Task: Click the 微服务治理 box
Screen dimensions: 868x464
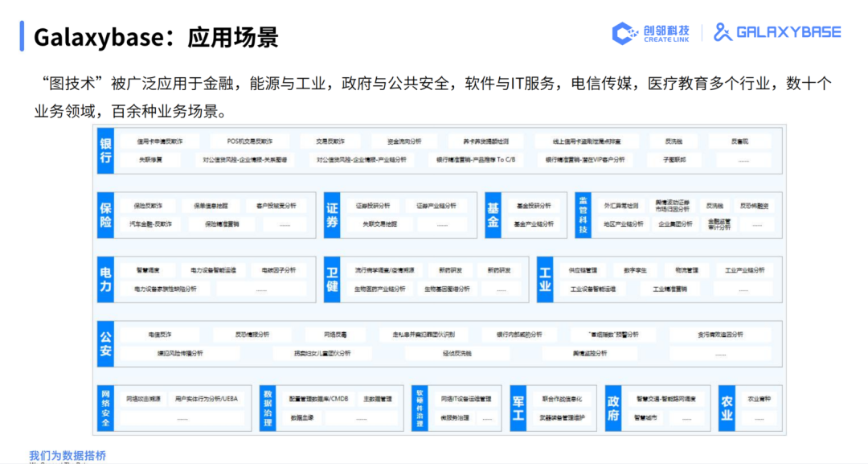Action: [x=454, y=418]
